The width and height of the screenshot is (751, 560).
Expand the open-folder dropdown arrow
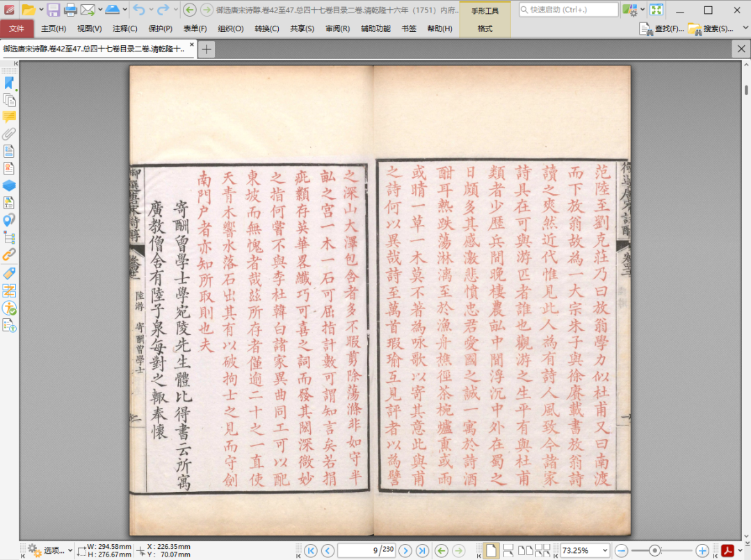click(41, 10)
